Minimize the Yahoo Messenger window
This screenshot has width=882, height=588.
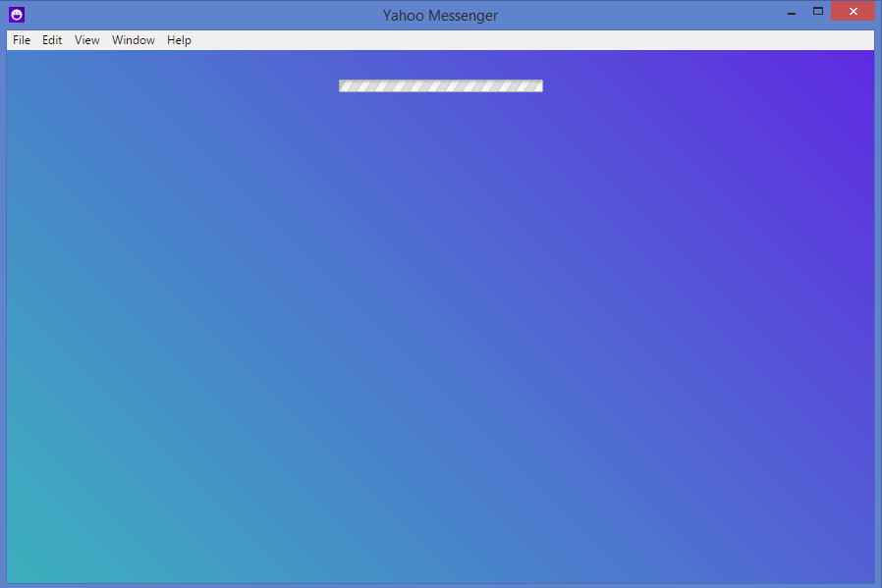[x=792, y=12]
